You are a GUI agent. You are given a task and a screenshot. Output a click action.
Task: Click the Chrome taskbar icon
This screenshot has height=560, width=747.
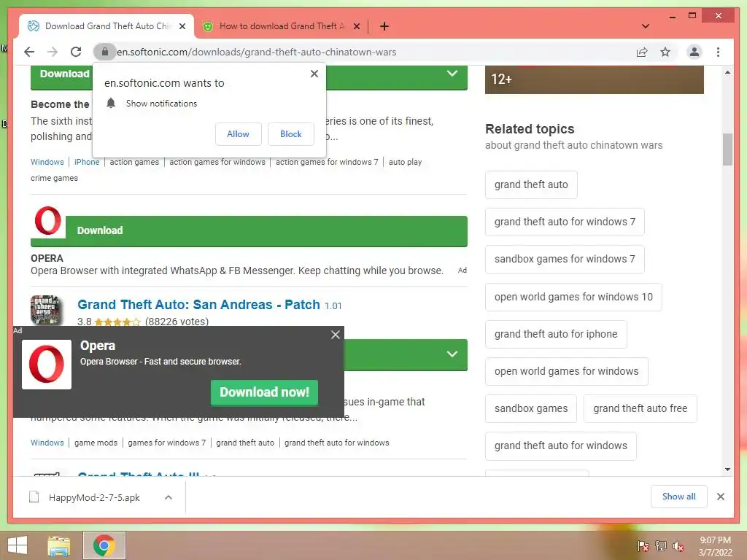coord(104,545)
